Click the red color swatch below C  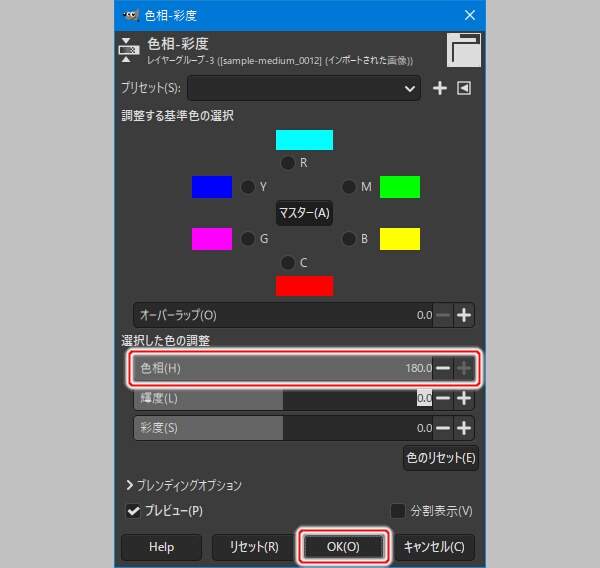click(305, 286)
